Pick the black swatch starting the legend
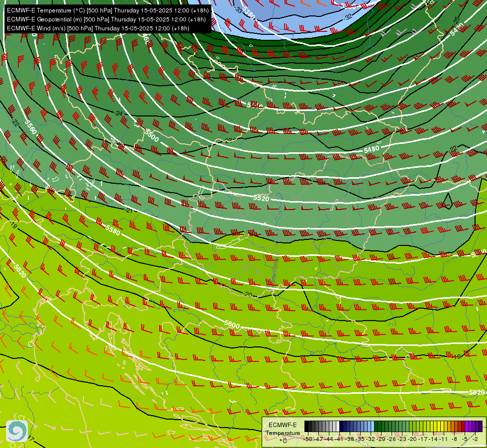 coord(306,426)
